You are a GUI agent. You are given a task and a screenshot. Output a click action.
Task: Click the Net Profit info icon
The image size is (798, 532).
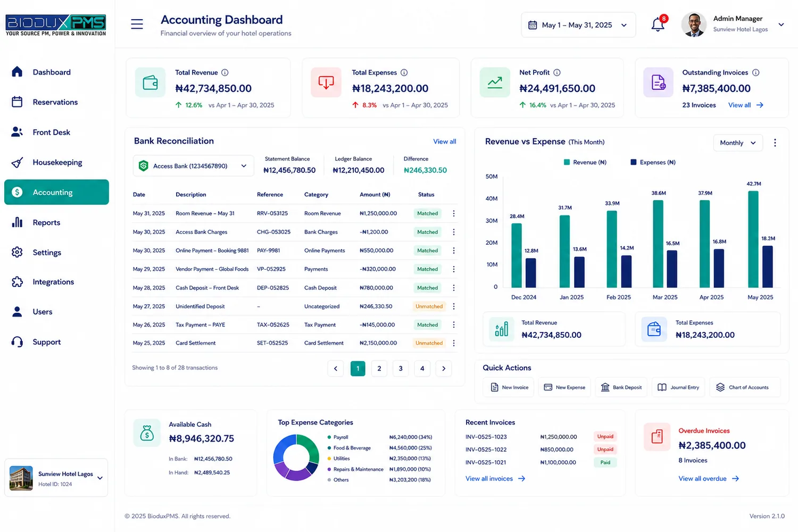(x=556, y=72)
